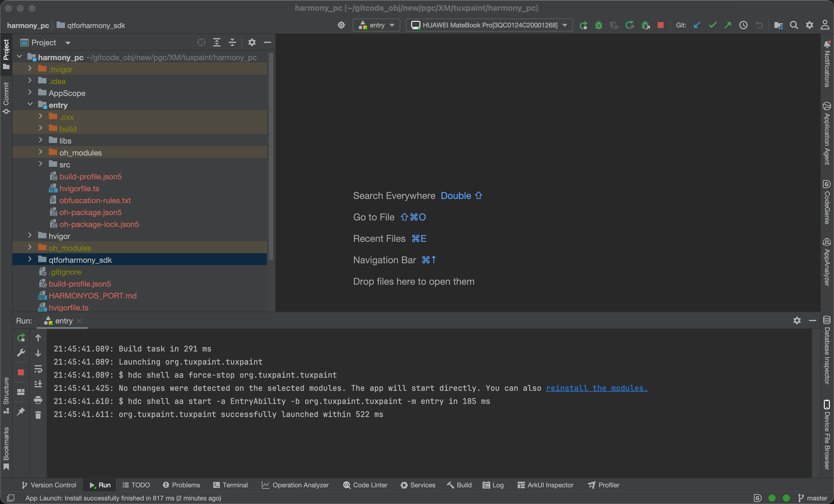Image resolution: width=834 pixels, height=504 pixels.
Task: Open Search Everywhere magnifier icon
Action: click(794, 25)
